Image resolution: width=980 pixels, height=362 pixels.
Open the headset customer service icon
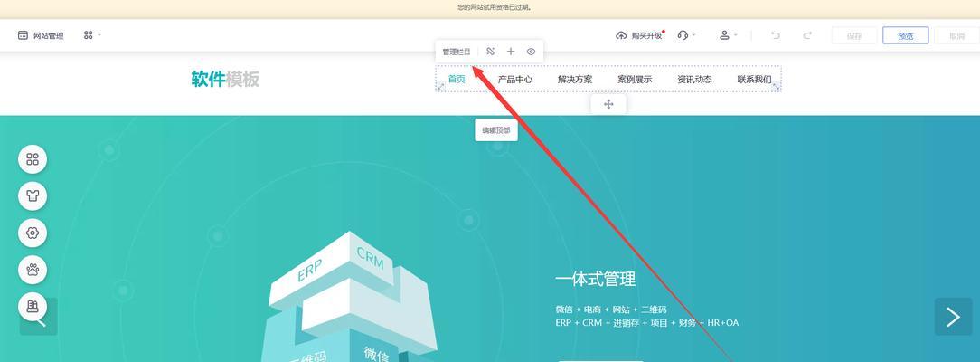(683, 35)
